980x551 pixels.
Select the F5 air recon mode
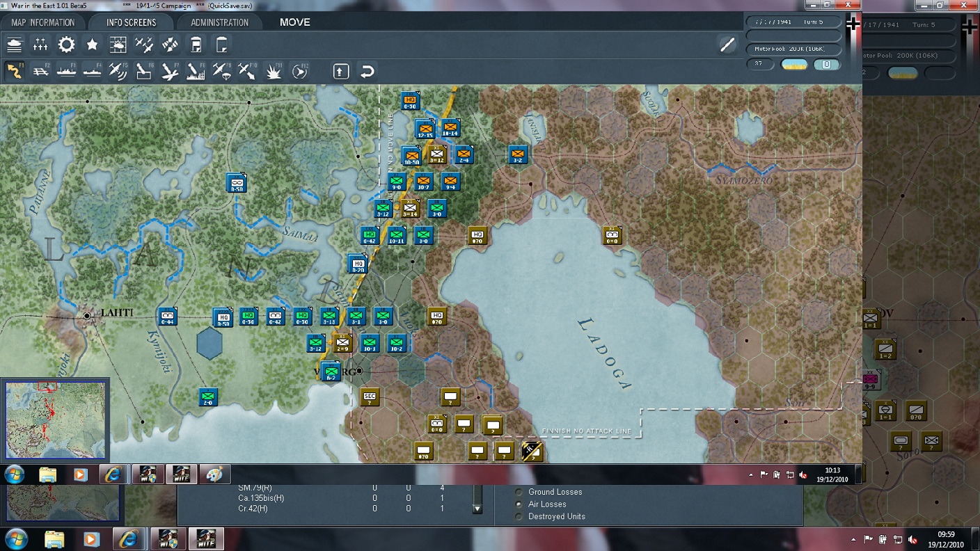tap(118, 71)
